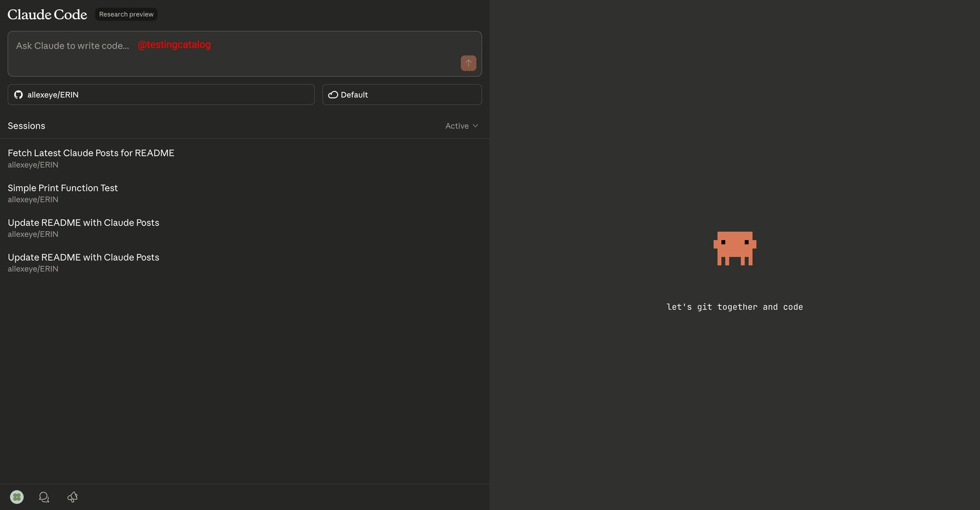Open the user avatar in bottom bar

point(17,497)
